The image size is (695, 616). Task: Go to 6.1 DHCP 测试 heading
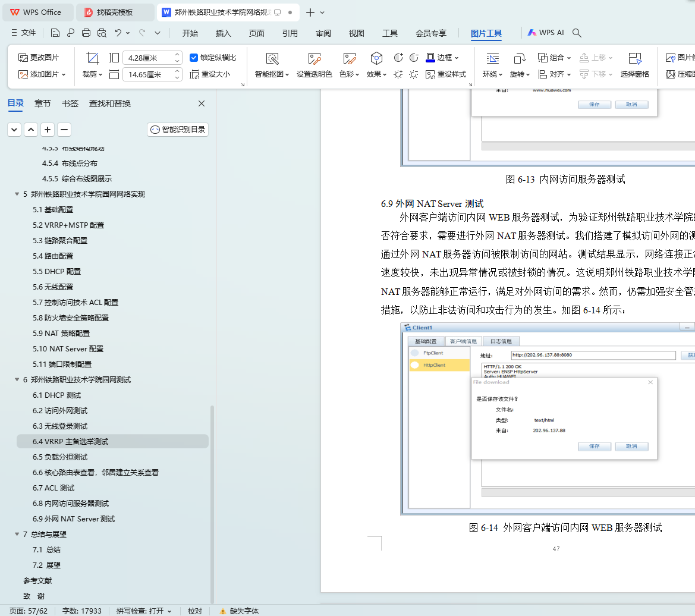(x=56, y=395)
